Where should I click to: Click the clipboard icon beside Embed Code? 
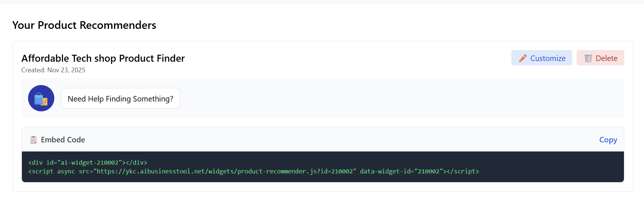[x=33, y=139]
